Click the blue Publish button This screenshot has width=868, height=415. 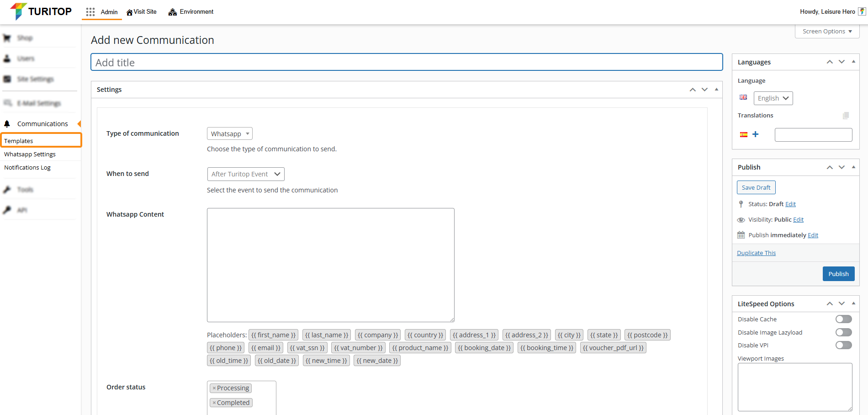pos(838,274)
